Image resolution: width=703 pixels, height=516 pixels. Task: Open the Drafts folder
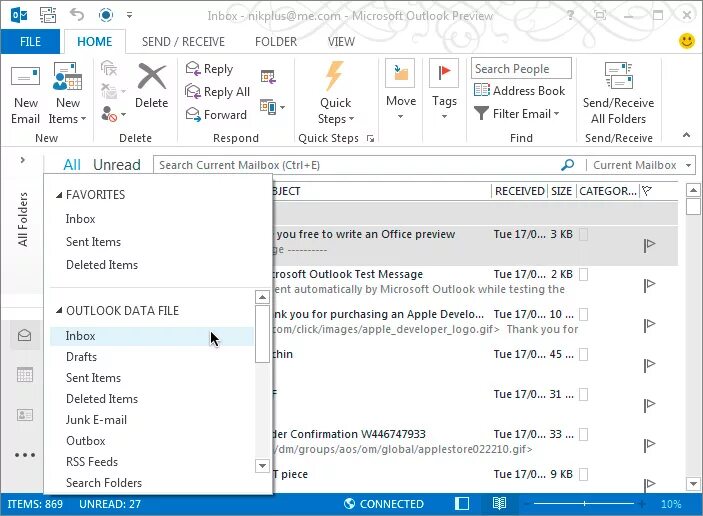[81, 357]
